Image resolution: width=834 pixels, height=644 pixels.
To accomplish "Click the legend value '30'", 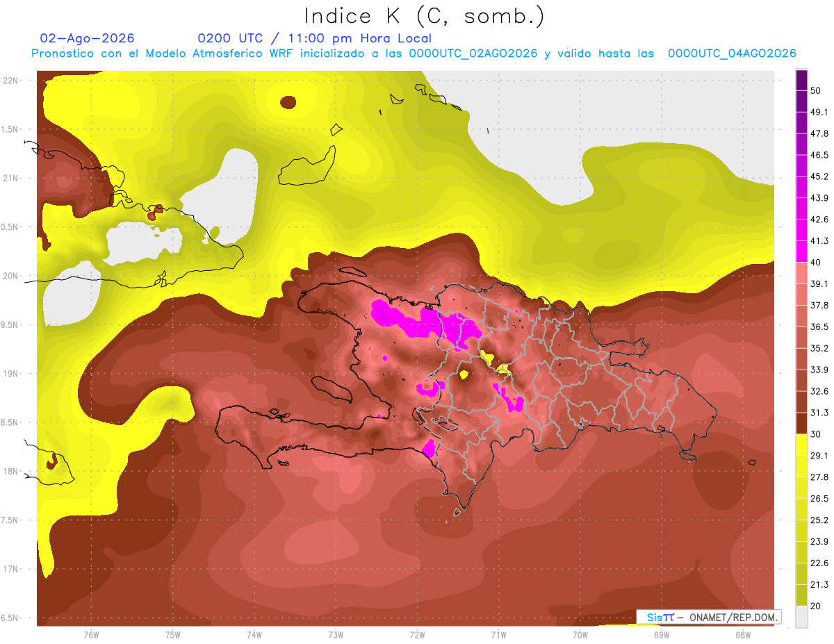I will [817, 434].
